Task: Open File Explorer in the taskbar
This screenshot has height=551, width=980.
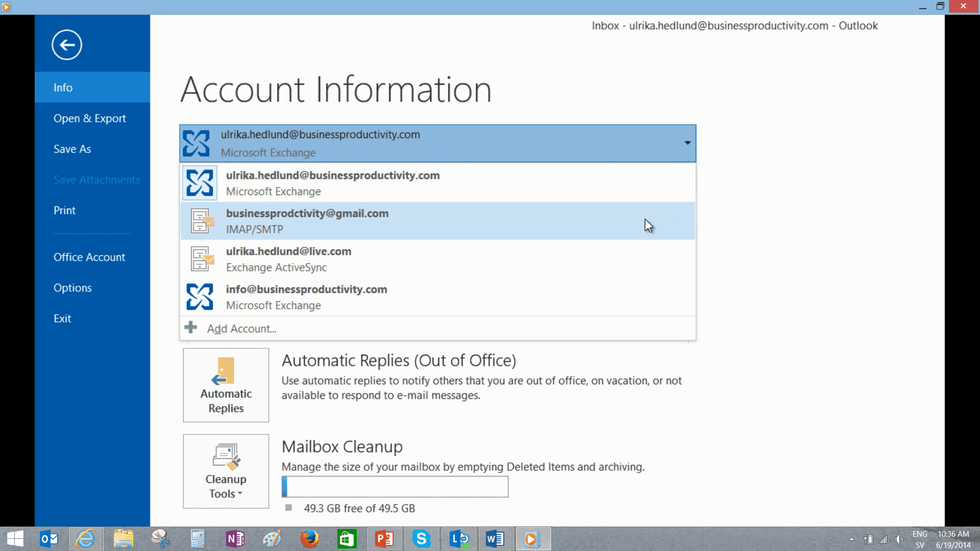Action: [123, 539]
